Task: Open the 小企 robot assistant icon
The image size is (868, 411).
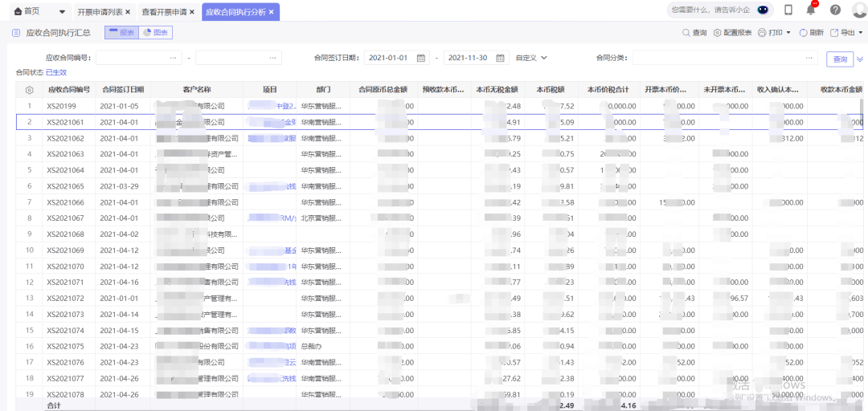Action: click(762, 10)
